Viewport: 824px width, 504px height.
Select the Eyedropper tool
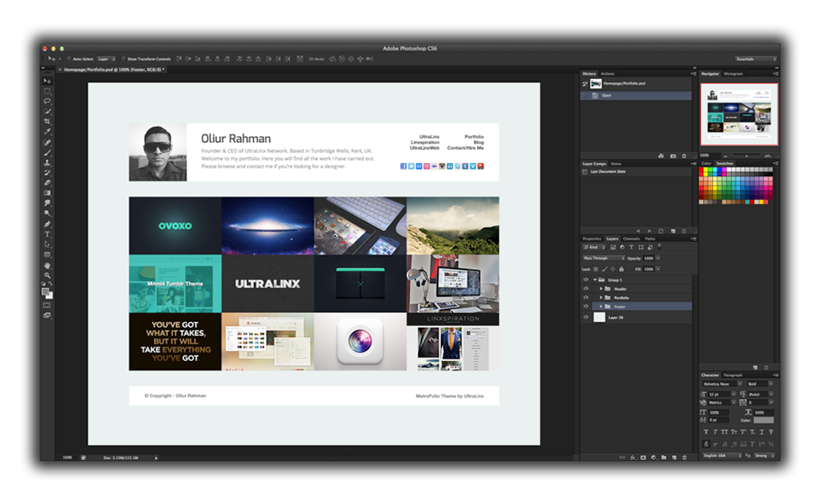pos(47,132)
